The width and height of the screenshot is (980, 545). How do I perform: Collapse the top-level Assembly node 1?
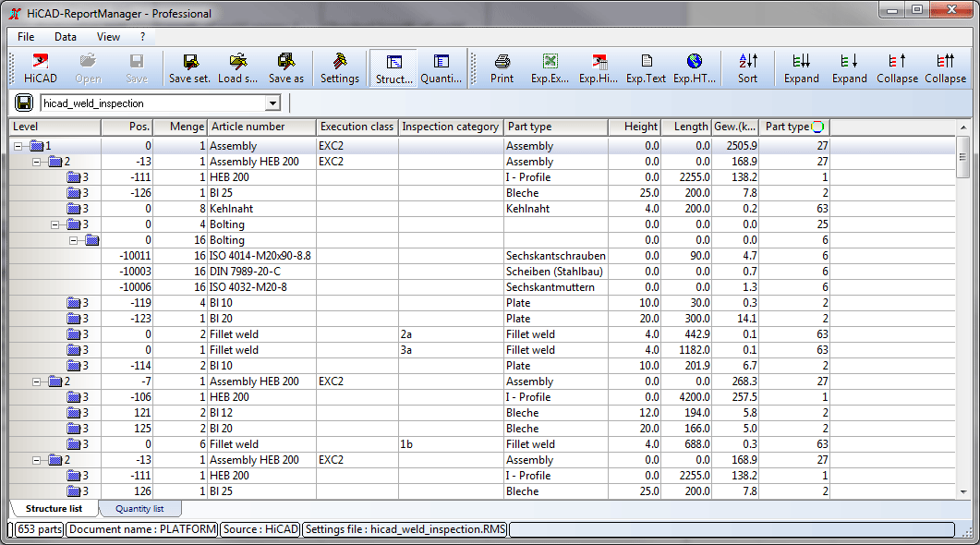coord(19,146)
